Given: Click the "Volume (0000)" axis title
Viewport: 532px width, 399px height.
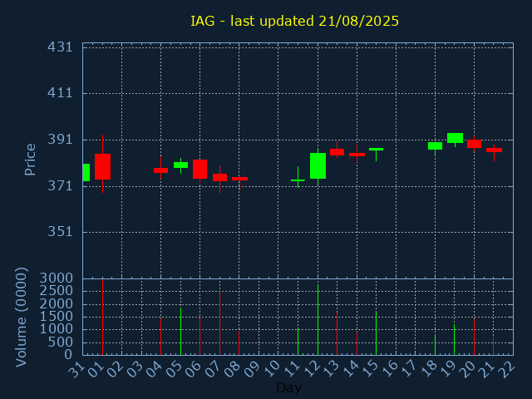Looking at the screenshot, I should [x=21, y=318].
